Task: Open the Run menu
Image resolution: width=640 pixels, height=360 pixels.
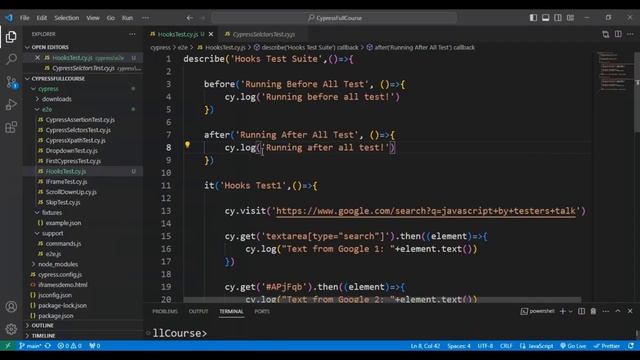Action: click(127, 18)
